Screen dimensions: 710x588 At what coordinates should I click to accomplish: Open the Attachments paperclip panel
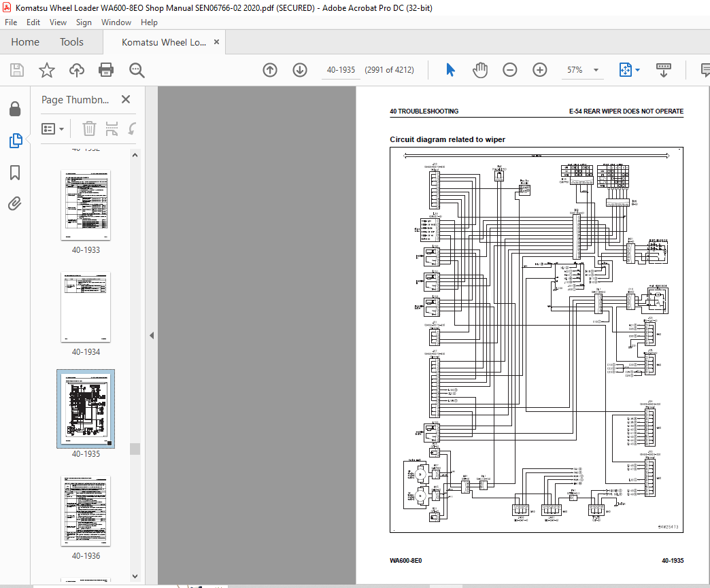[15, 204]
